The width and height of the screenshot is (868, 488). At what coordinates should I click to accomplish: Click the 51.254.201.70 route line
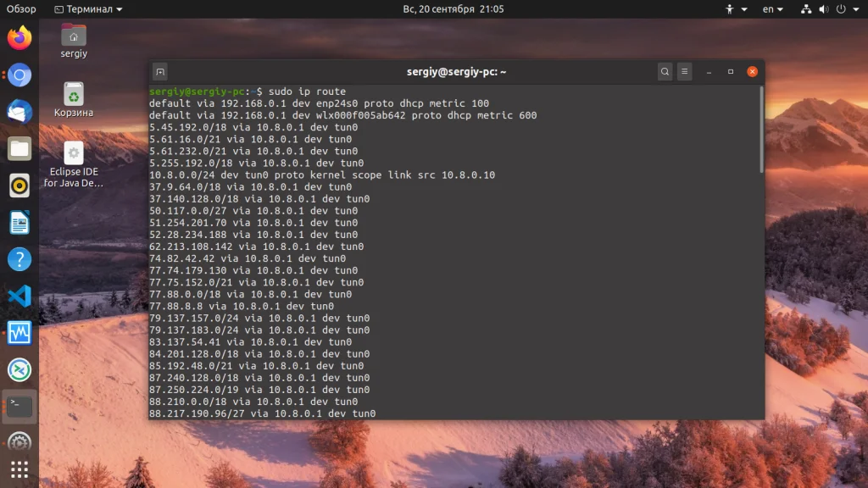[x=253, y=223]
